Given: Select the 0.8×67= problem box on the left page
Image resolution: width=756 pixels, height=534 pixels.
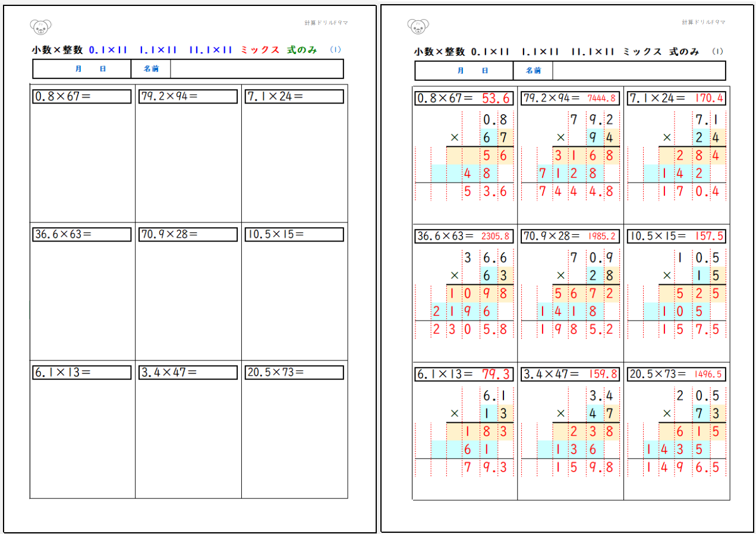Looking at the screenshot, I should 82,96.
